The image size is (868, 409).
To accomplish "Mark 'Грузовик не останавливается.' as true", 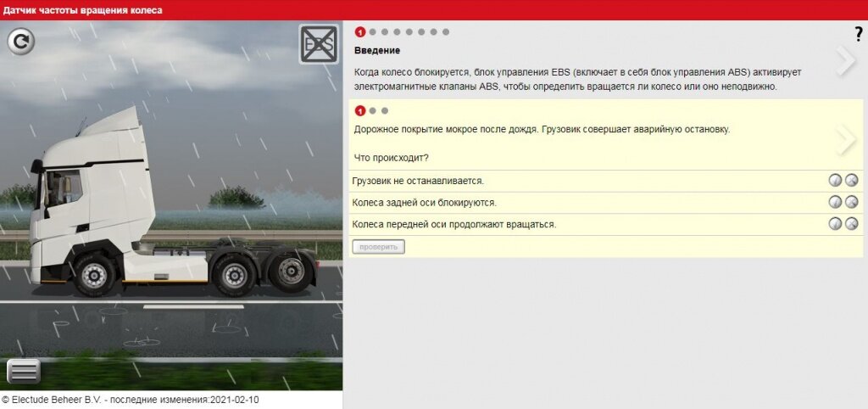I will [x=835, y=181].
